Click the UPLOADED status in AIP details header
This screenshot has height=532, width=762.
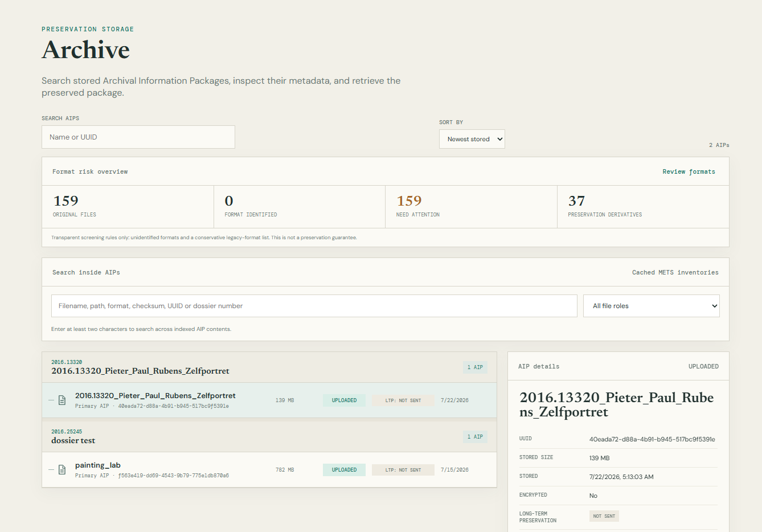703,366
